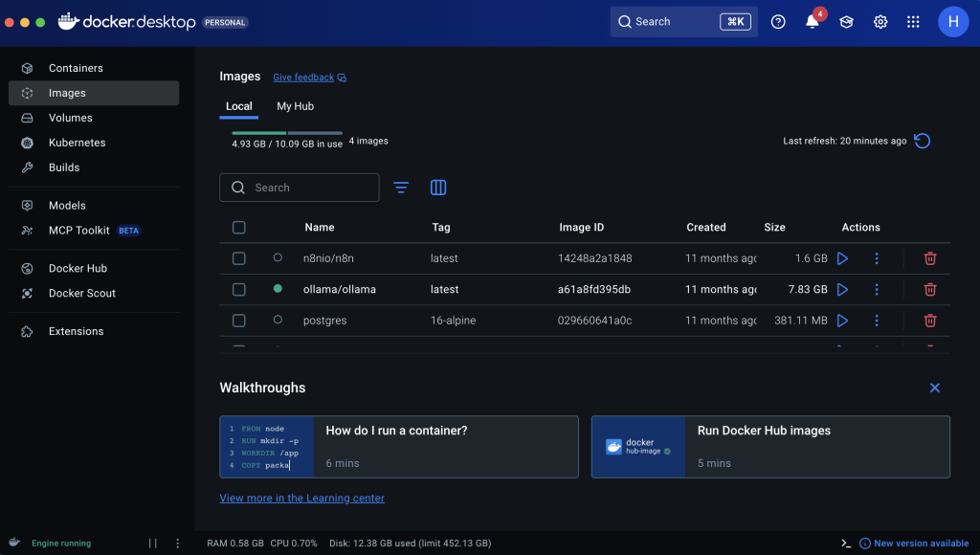Click the 16-alpine tag cell
980x555 pixels.
coord(453,321)
